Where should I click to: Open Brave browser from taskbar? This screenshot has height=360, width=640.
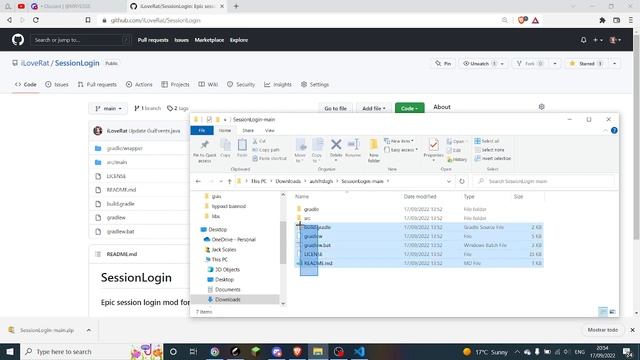pos(297,351)
